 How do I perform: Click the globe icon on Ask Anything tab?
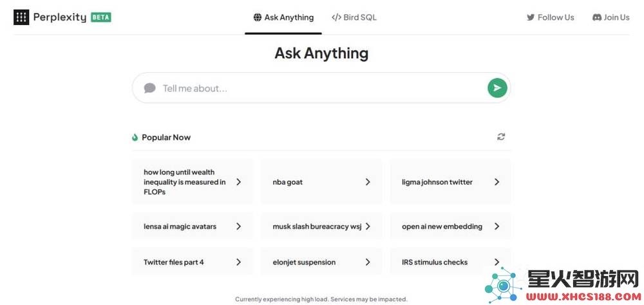pyautogui.click(x=258, y=17)
